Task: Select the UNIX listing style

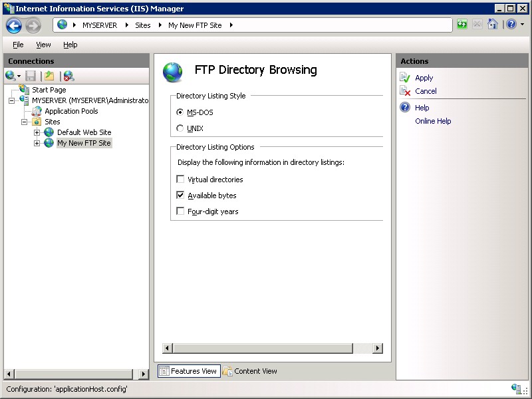Action: [x=180, y=128]
